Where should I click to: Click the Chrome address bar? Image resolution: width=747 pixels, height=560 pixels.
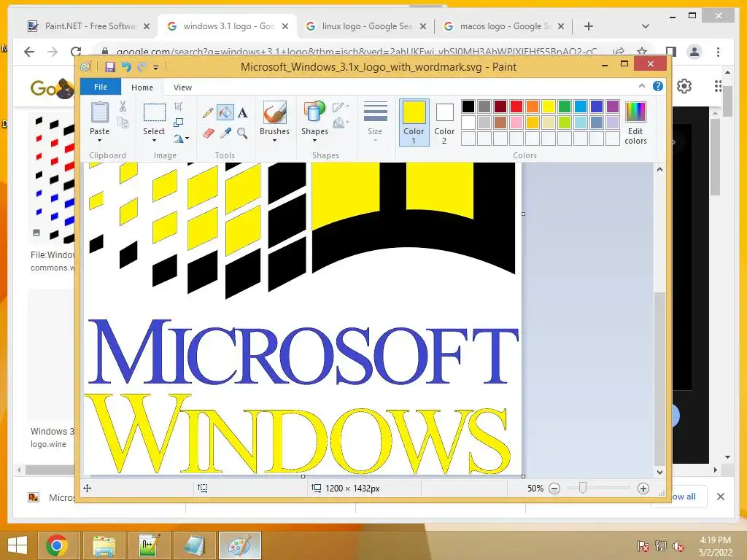click(357, 52)
